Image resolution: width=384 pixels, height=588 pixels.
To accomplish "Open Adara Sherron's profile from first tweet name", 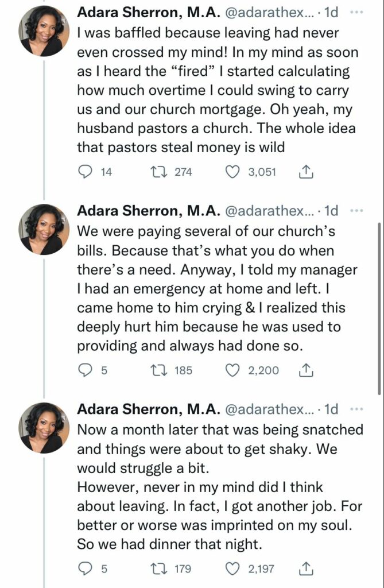I will (x=149, y=13).
